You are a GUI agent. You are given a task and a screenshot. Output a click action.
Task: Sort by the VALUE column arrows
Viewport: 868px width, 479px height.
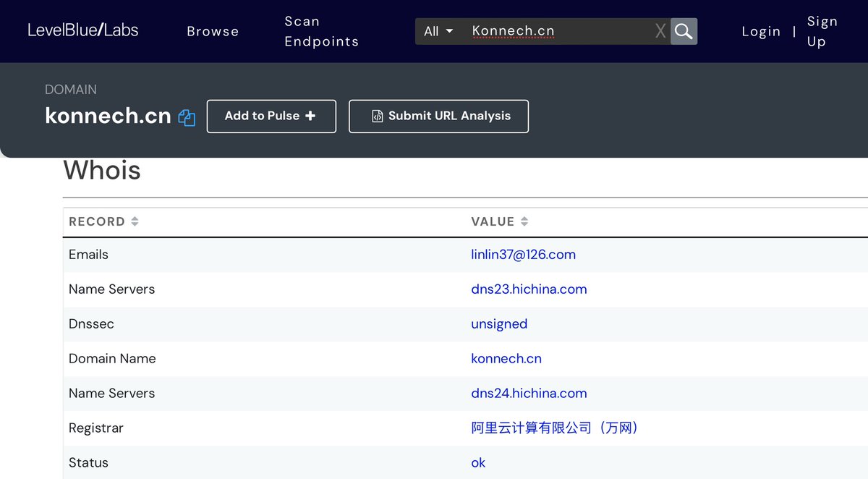(524, 221)
